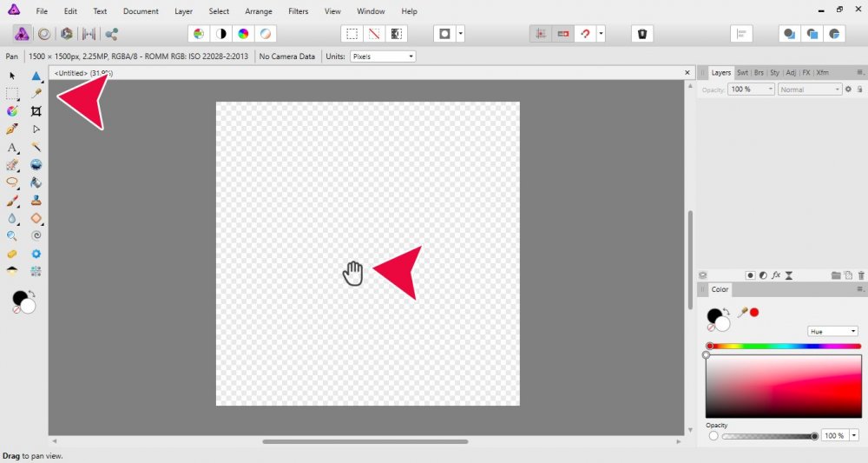Open the Normal blend mode dropdown

(809, 89)
